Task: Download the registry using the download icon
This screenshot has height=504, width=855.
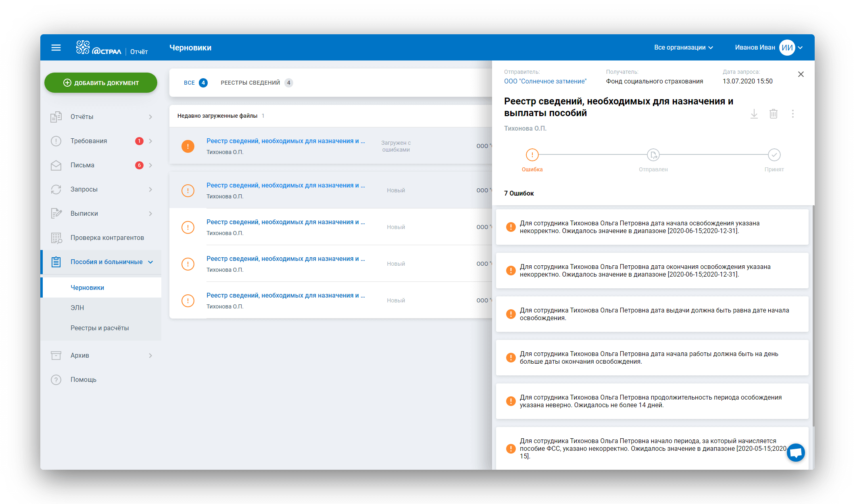Action: 754,114
